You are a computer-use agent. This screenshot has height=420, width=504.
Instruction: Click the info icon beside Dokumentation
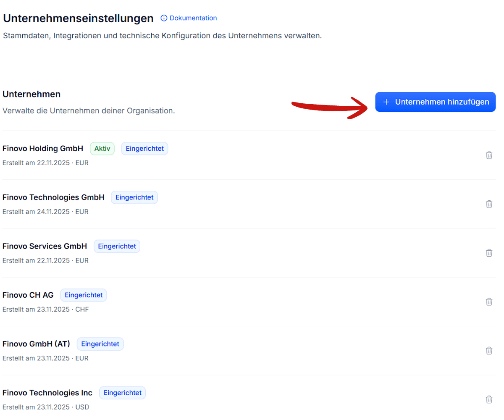coord(164,18)
